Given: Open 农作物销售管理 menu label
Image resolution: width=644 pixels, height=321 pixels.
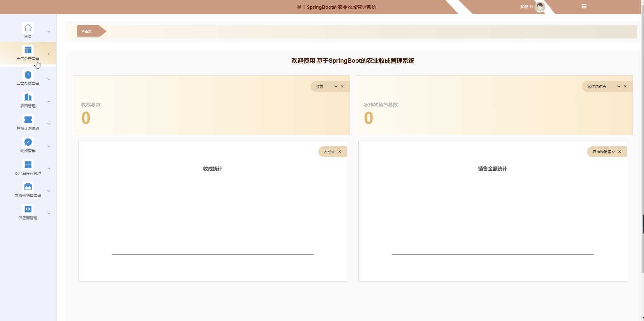Looking at the screenshot, I should (28, 196).
